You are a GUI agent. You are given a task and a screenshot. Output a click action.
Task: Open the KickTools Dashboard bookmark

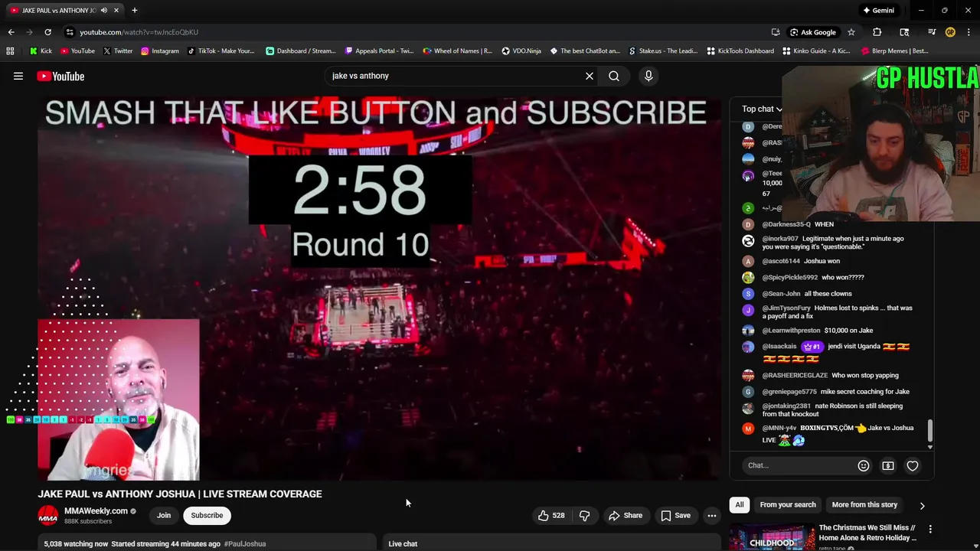(741, 51)
